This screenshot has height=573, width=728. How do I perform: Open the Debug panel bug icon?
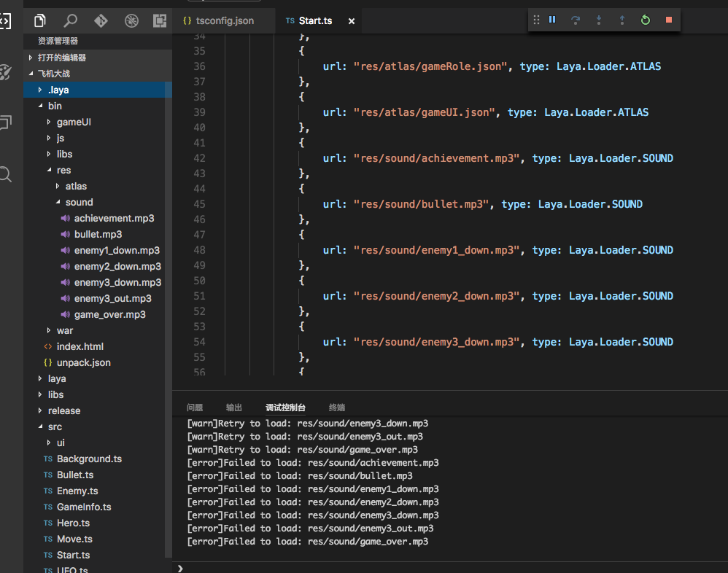(131, 20)
